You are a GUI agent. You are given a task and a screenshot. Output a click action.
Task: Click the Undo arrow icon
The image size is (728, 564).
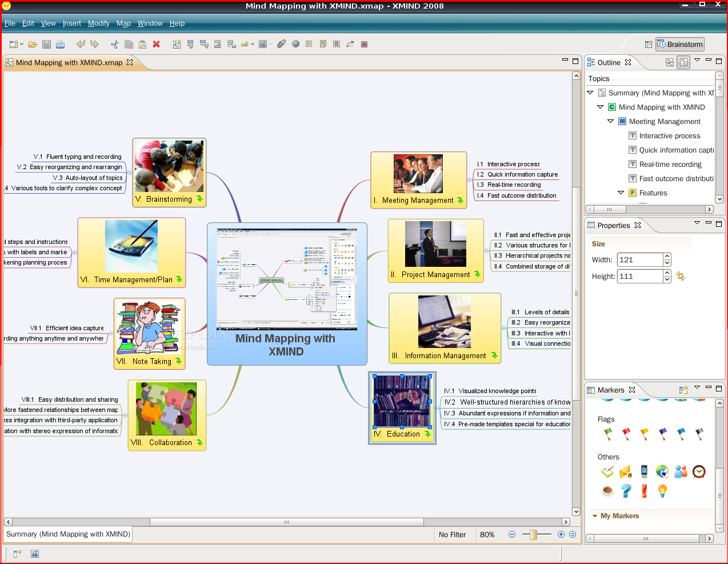click(81, 44)
